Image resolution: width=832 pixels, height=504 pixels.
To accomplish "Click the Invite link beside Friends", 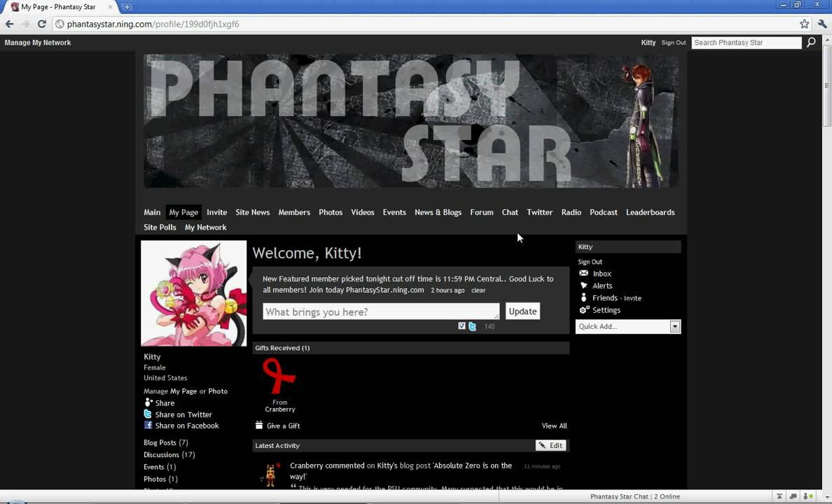I will (x=632, y=298).
